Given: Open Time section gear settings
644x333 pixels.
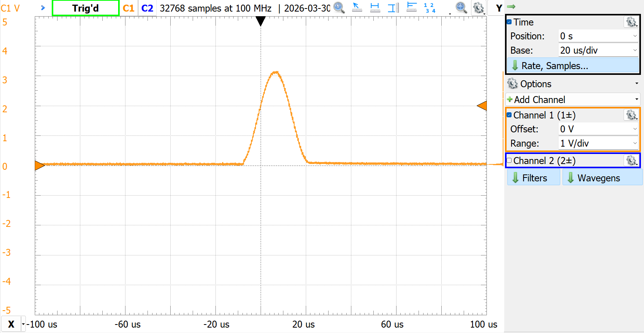Looking at the screenshot, I should pyautogui.click(x=631, y=22).
